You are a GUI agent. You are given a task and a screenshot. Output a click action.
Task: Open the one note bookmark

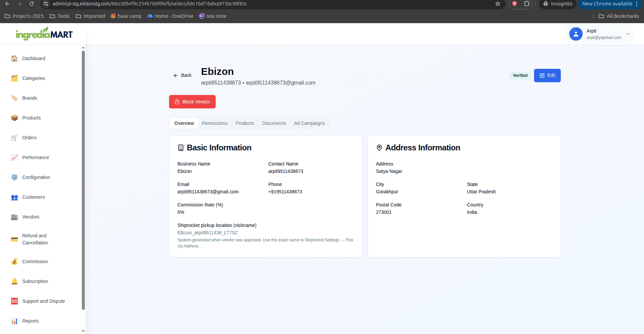(213, 16)
